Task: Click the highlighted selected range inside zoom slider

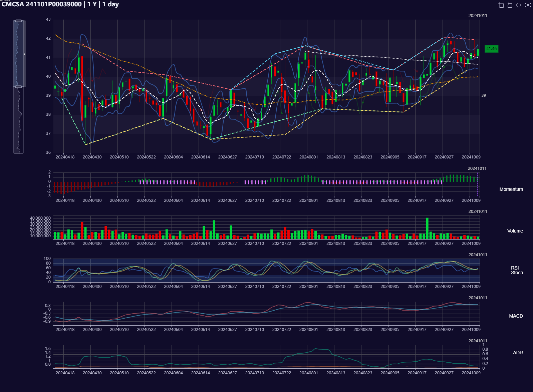Action: point(19,53)
